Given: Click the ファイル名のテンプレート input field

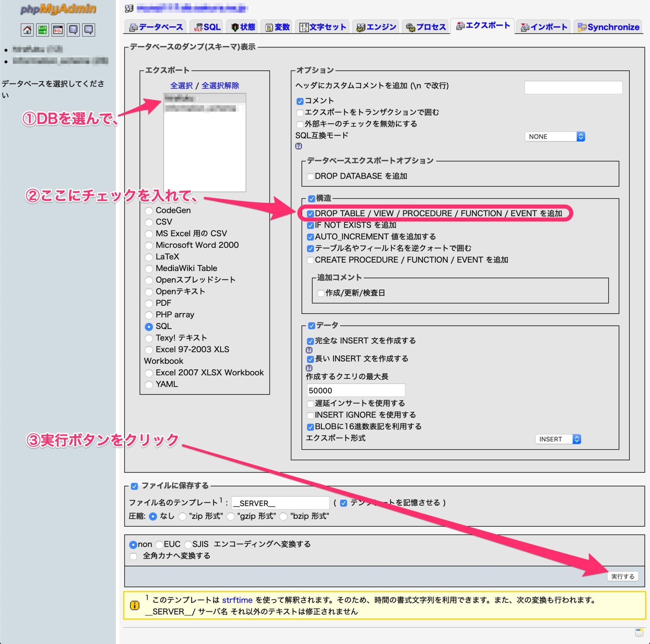Looking at the screenshot, I should (280, 503).
